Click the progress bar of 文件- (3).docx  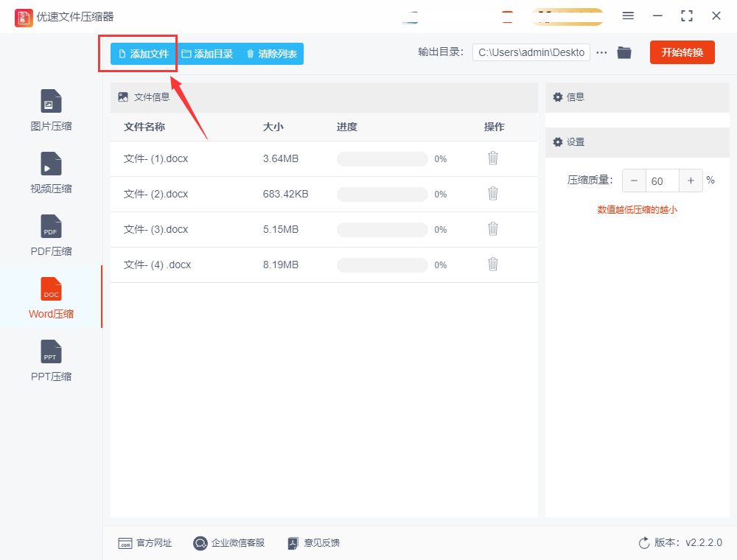click(382, 229)
